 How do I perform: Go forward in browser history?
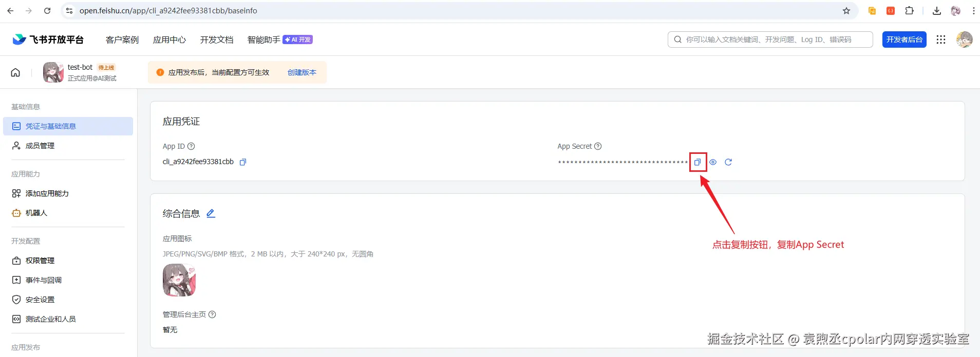29,11
